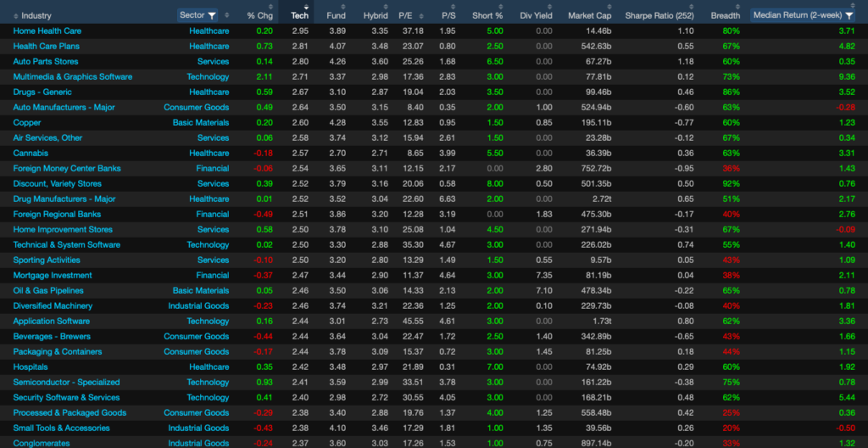Click Industrial Goods sector in Diversified Machinery row

click(x=198, y=305)
